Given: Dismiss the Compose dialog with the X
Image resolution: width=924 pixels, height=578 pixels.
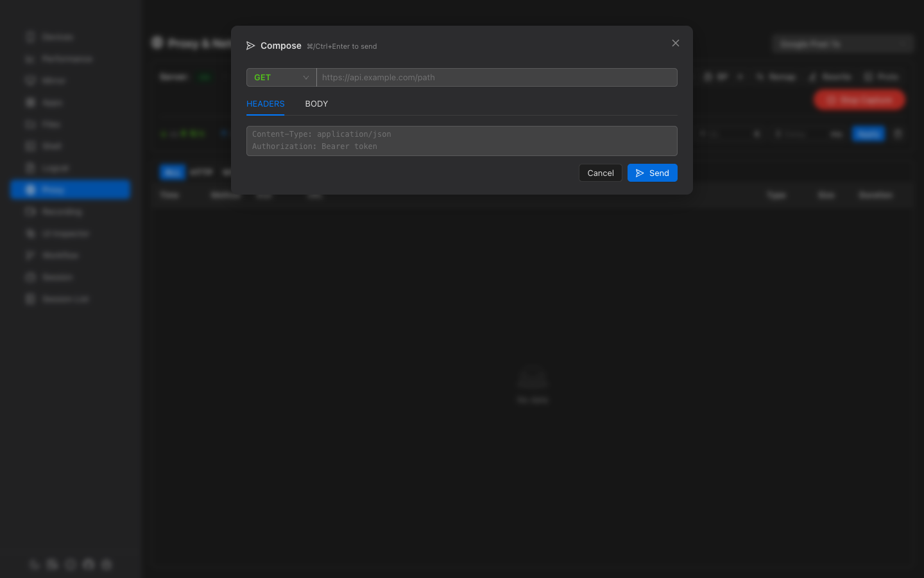Looking at the screenshot, I should (675, 43).
